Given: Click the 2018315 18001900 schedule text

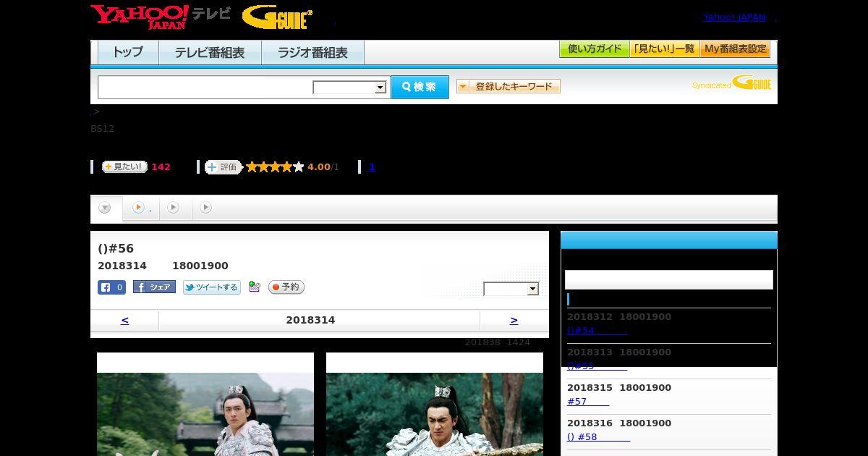Looking at the screenshot, I should [619, 387].
